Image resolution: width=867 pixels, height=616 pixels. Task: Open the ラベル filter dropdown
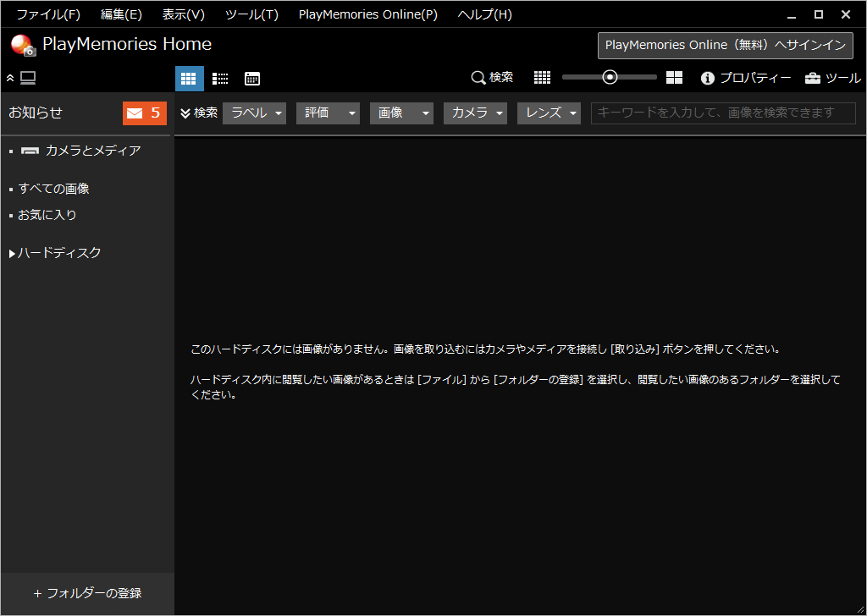point(254,113)
